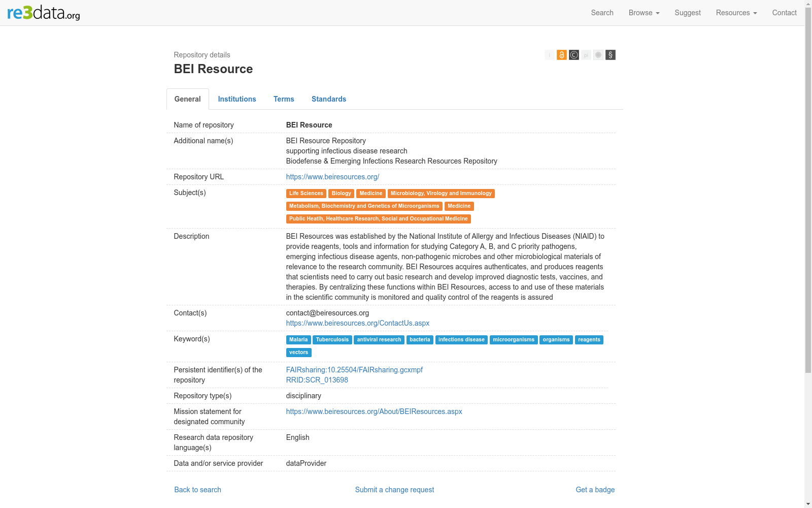Click the 'disciplinary' repository type value
812x508 pixels.
(303, 396)
